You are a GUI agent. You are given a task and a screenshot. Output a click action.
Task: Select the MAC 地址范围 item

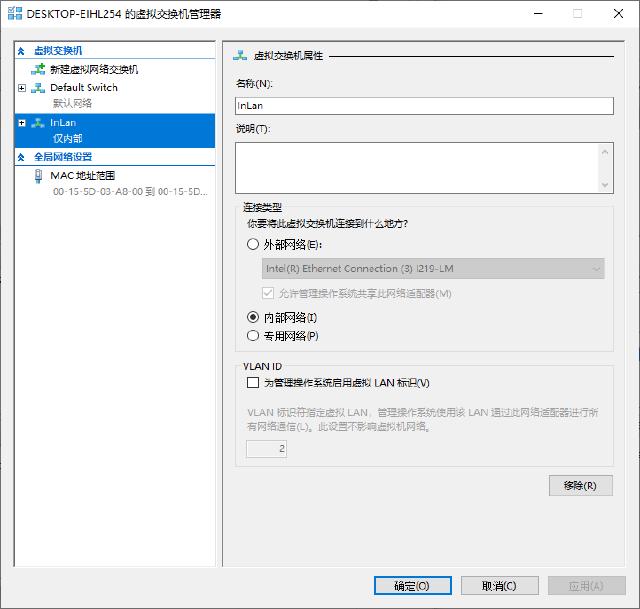(82, 176)
